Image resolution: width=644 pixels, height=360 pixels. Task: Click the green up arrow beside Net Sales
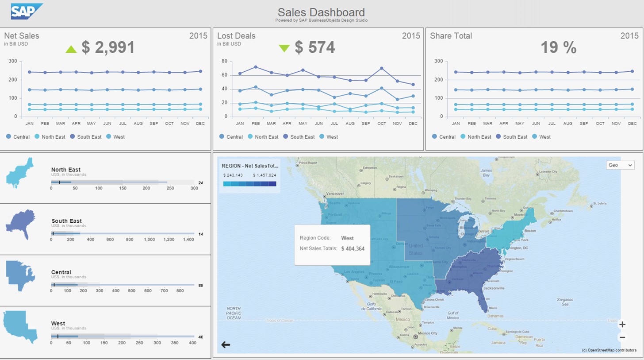click(71, 49)
